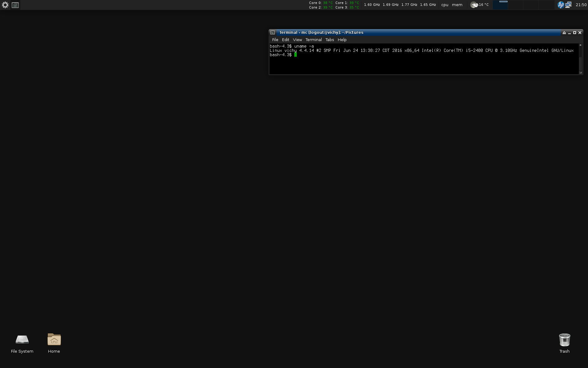
Task: Click the network monitor tray icon
Action: [x=568, y=5]
